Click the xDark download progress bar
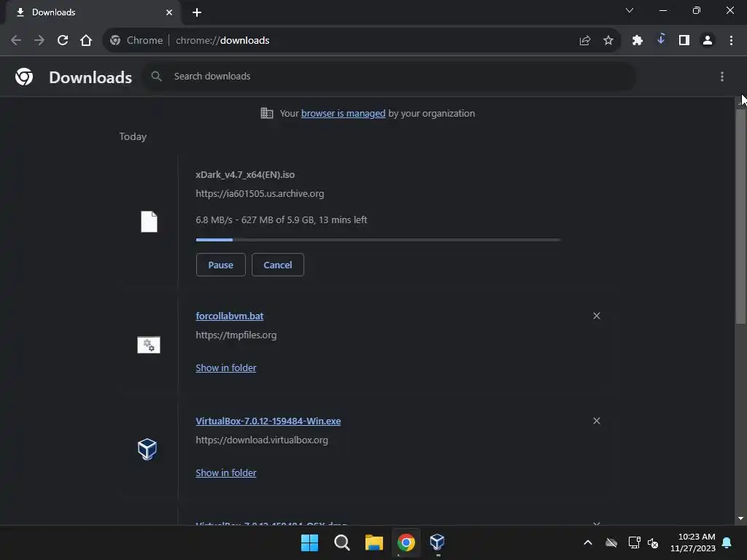 point(379,240)
